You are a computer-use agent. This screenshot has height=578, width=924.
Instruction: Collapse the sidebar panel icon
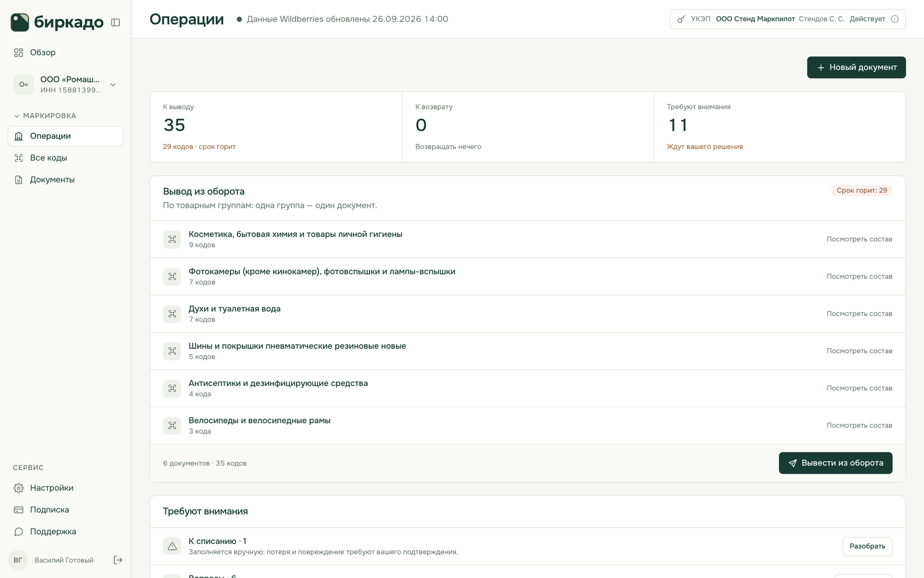115,23
